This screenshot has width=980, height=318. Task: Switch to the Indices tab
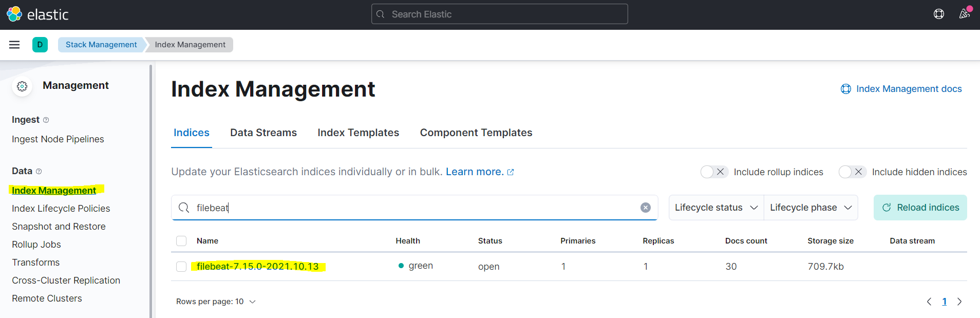192,133
